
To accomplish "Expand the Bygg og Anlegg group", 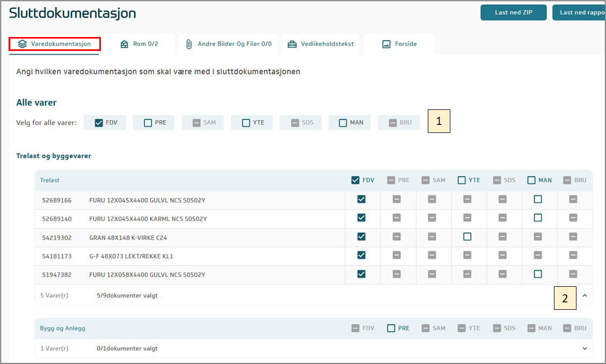I will [585, 348].
